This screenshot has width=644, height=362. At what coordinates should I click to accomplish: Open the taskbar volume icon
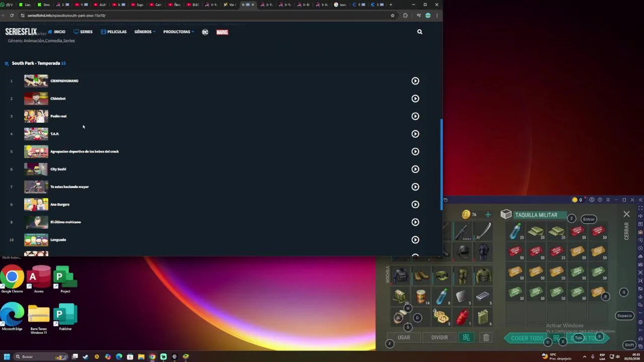point(617,356)
